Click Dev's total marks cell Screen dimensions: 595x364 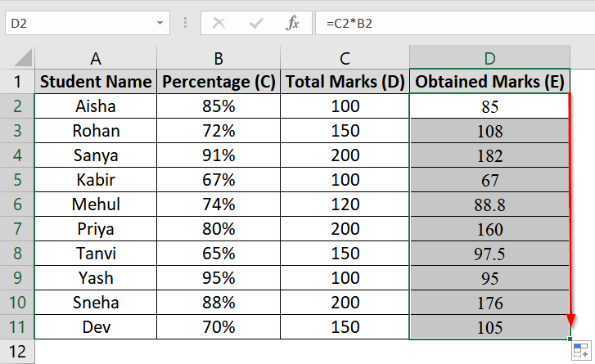click(345, 326)
